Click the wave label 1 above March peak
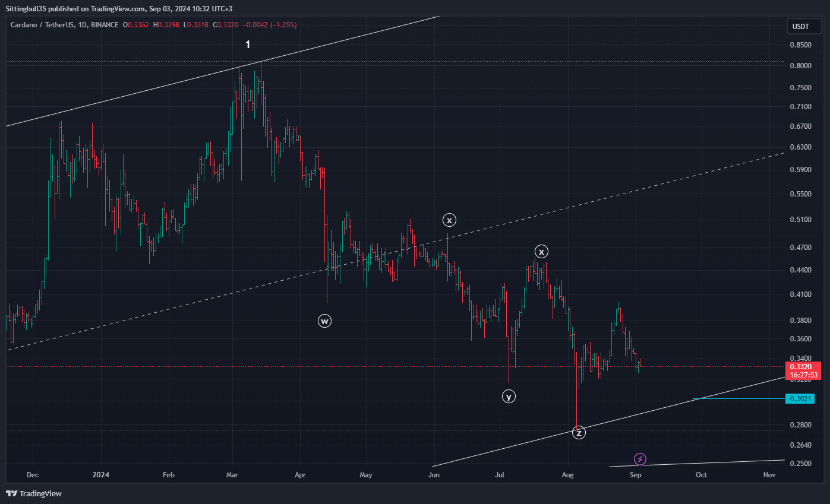 pos(248,45)
